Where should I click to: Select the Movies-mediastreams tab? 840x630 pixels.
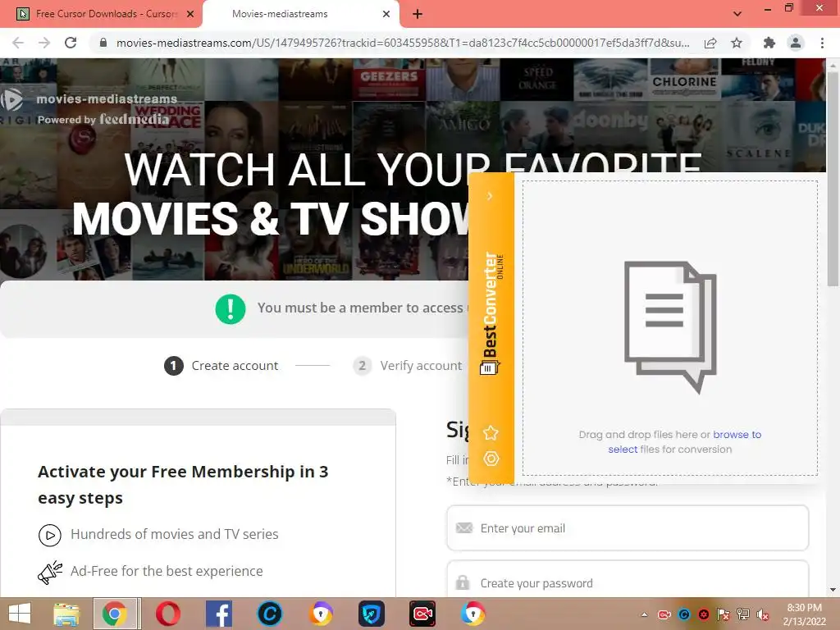coord(301,14)
